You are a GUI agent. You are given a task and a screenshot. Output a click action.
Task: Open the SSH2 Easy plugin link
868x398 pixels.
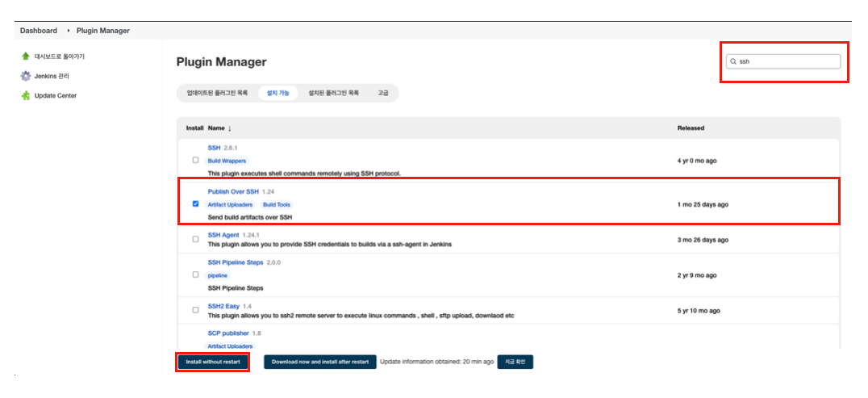[223, 306]
